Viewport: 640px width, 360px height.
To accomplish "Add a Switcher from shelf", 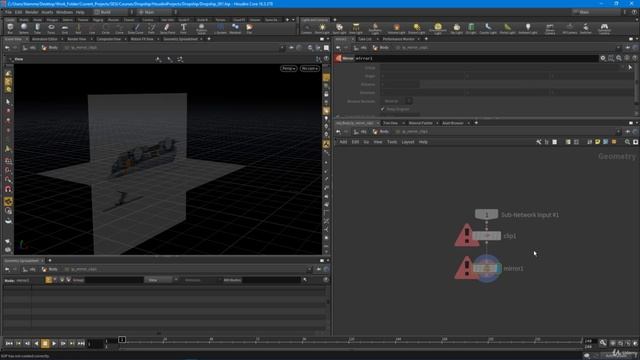I will (x=585, y=28).
